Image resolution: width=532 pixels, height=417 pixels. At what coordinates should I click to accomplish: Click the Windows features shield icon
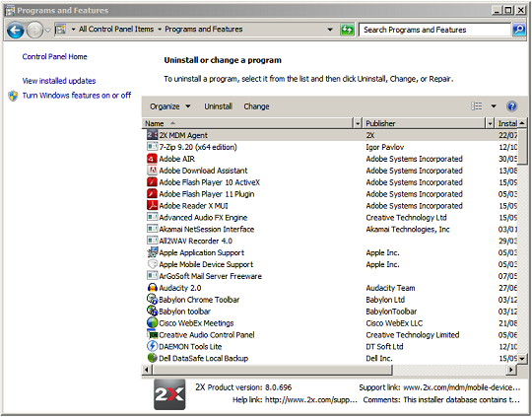pyautogui.click(x=13, y=96)
